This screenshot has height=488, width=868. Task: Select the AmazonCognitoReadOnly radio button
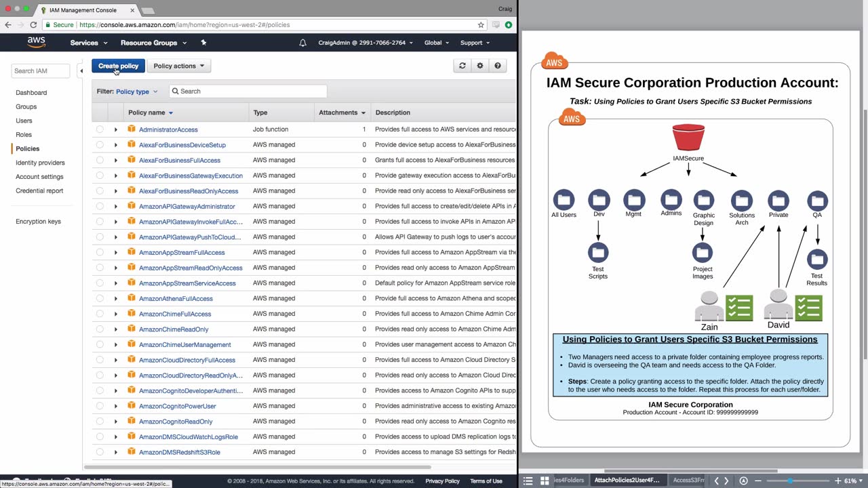point(100,422)
